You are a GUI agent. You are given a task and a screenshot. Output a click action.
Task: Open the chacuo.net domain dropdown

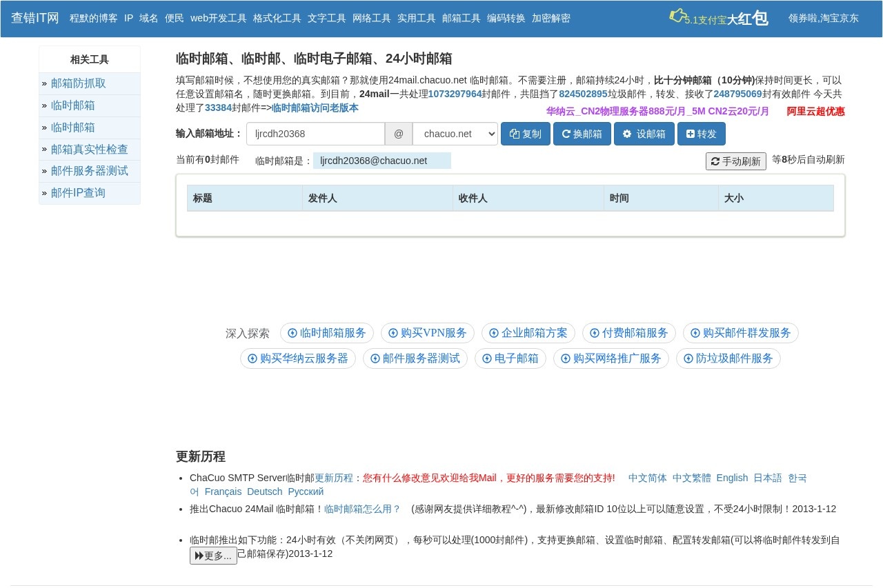pyautogui.click(x=455, y=134)
